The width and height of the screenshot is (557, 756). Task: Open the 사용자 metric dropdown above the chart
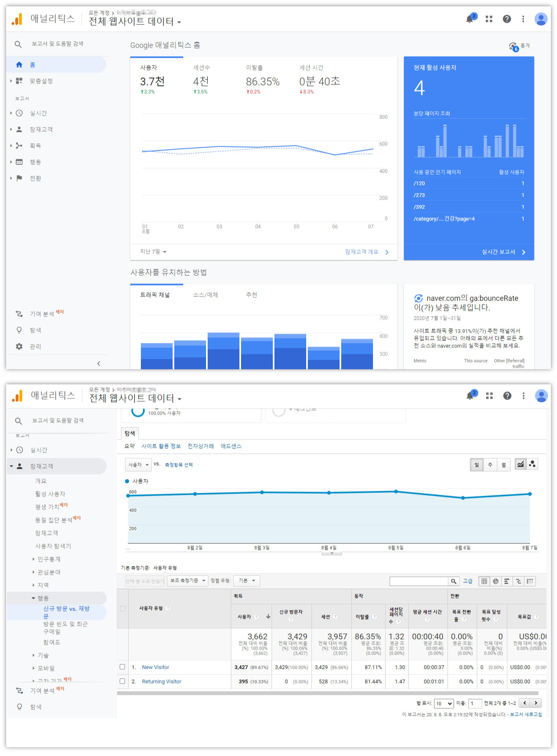(138, 465)
